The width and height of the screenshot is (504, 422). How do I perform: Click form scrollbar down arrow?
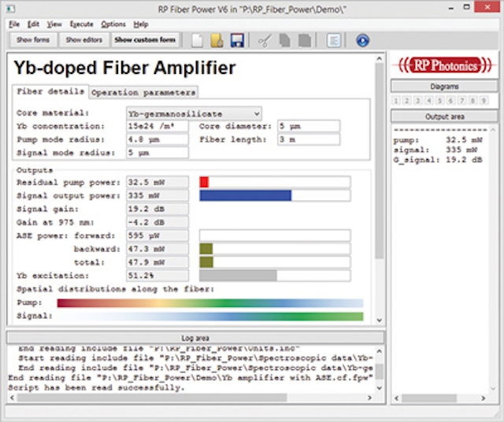[x=380, y=320]
